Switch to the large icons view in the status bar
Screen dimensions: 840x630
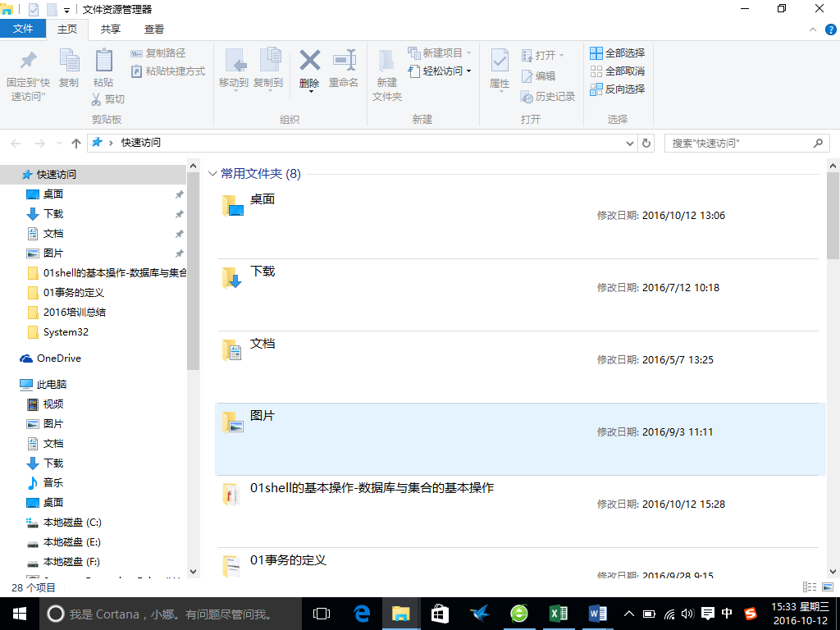point(827,587)
